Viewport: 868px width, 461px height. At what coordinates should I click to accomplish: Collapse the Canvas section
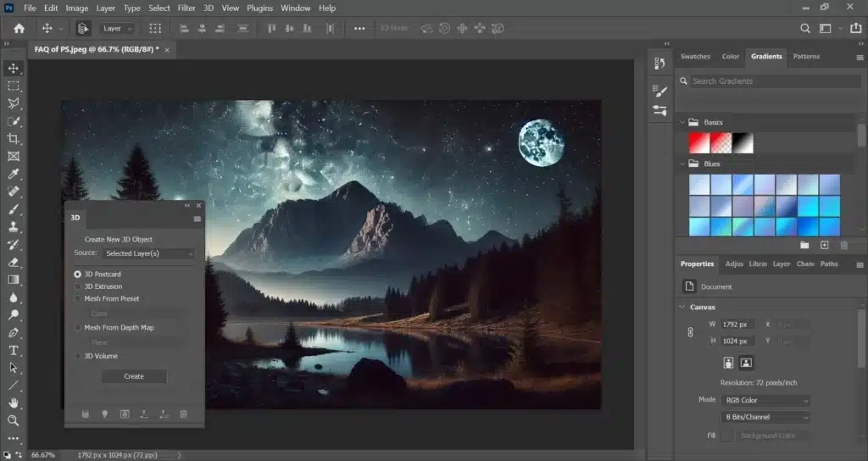[x=682, y=307]
